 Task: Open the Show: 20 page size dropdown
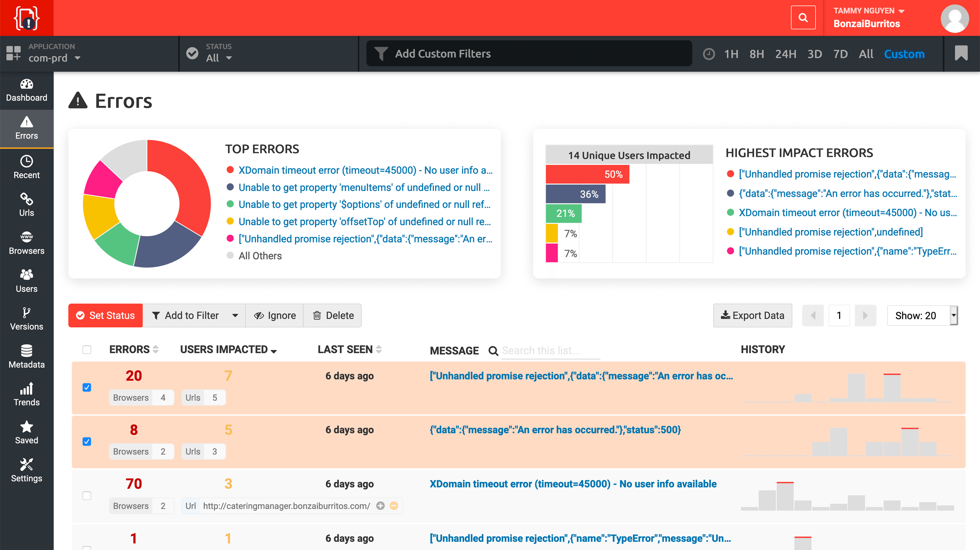point(922,315)
